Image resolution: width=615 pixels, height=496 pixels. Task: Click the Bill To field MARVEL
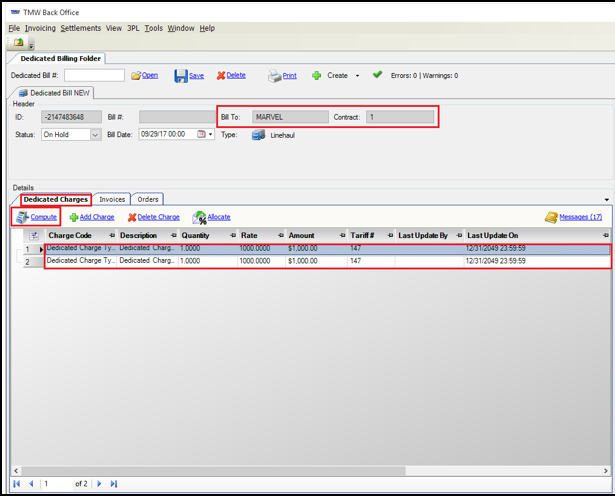[290, 117]
